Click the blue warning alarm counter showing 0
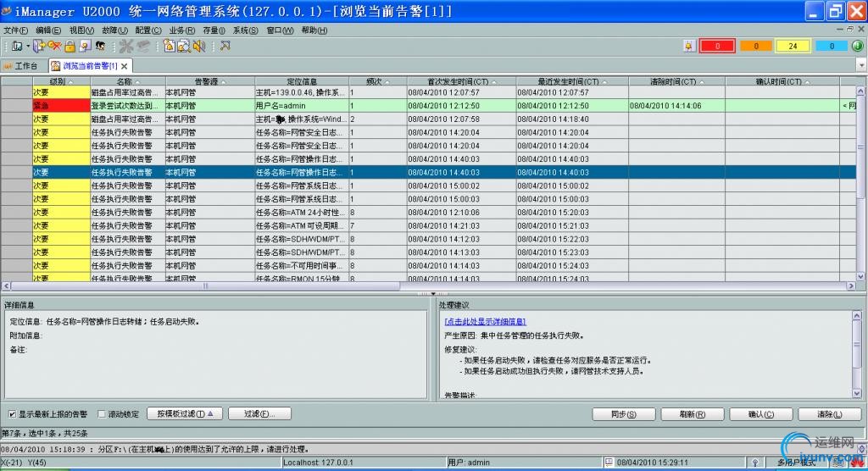The image size is (868, 471). pos(831,47)
